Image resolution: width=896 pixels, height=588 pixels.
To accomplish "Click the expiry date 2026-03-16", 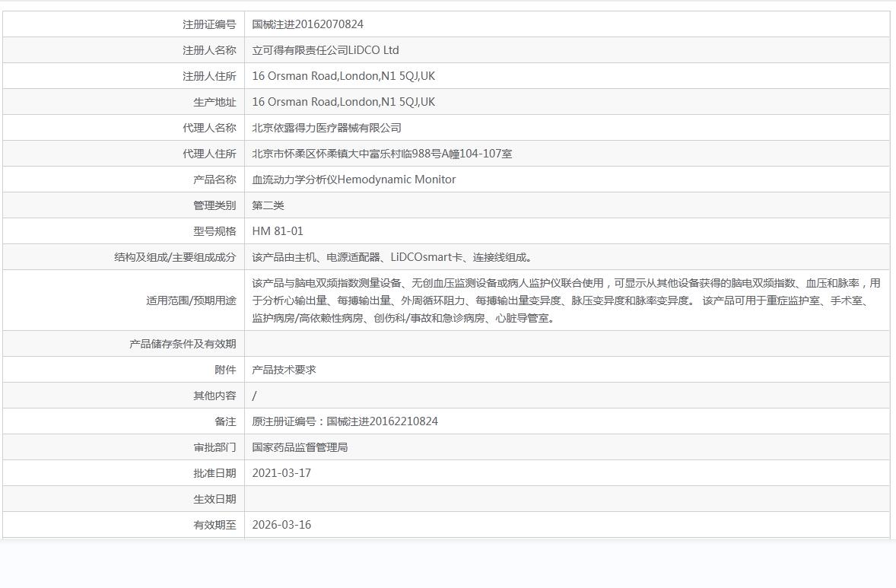I will [x=281, y=525].
